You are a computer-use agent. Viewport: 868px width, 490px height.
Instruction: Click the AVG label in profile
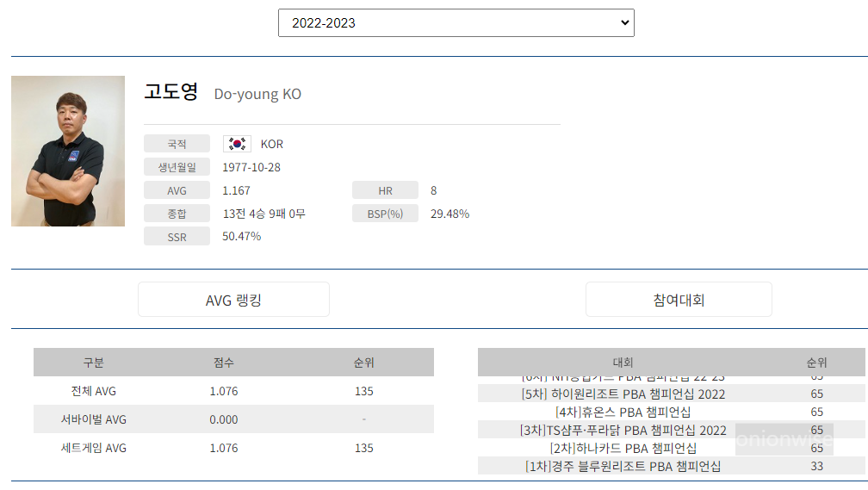coord(177,190)
